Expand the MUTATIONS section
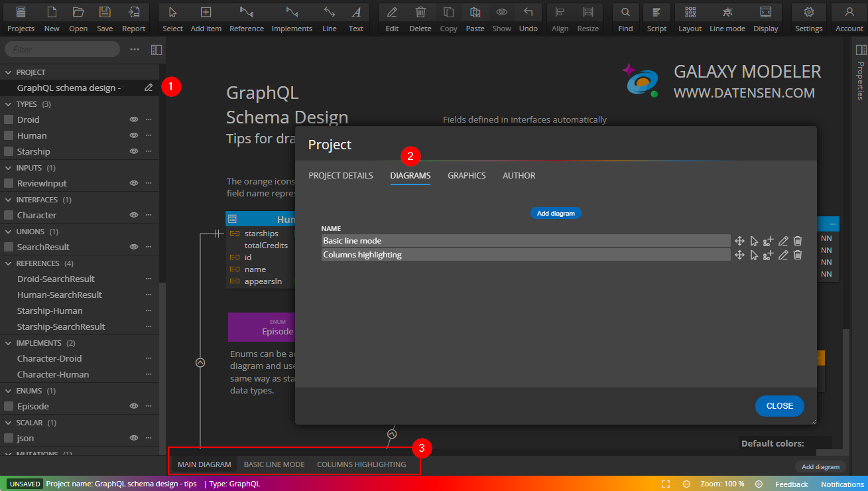Image resolution: width=868 pixels, height=491 pixels. click(x=8, y=454)
